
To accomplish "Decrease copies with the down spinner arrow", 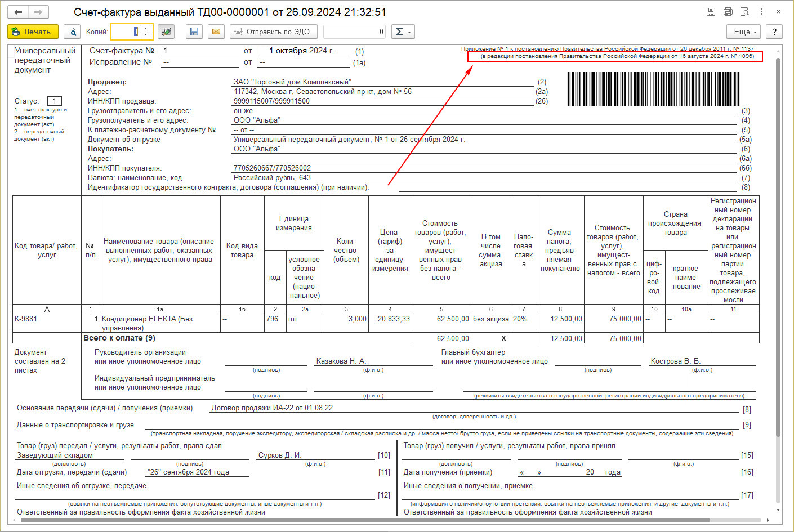I will [146, 35].
